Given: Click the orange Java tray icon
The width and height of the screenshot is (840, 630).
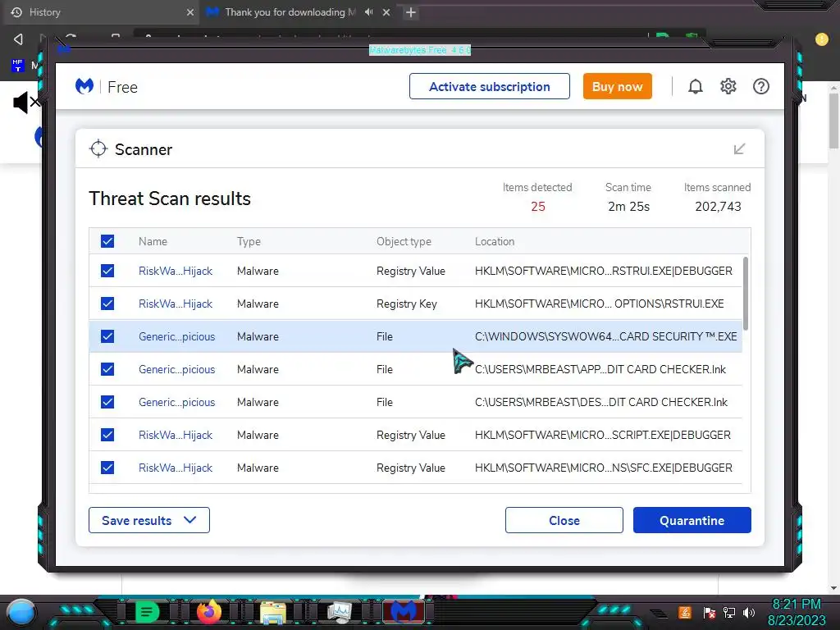Looking at the screenshot, I should pyautogui.click(x=685, y=612).
